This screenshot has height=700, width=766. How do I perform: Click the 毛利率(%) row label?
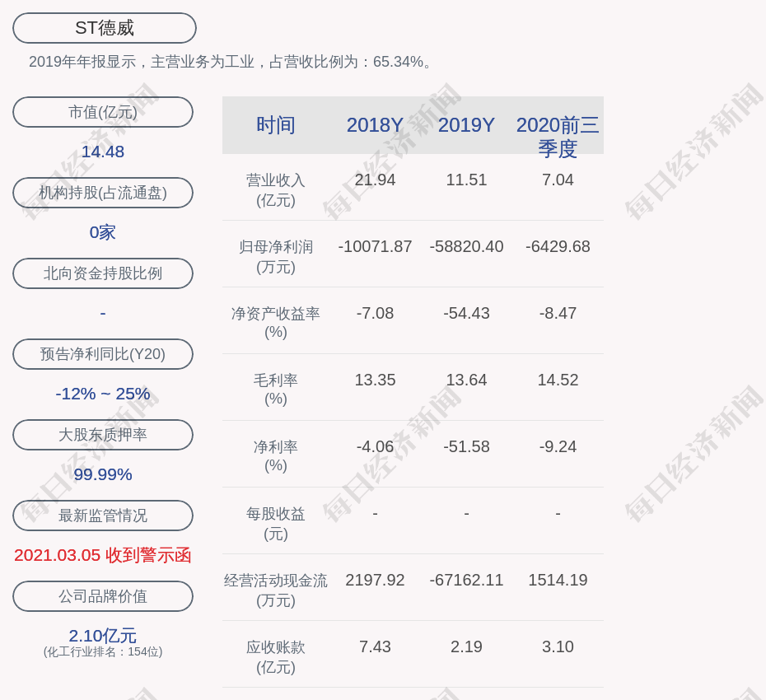click(x=276, y=390)
